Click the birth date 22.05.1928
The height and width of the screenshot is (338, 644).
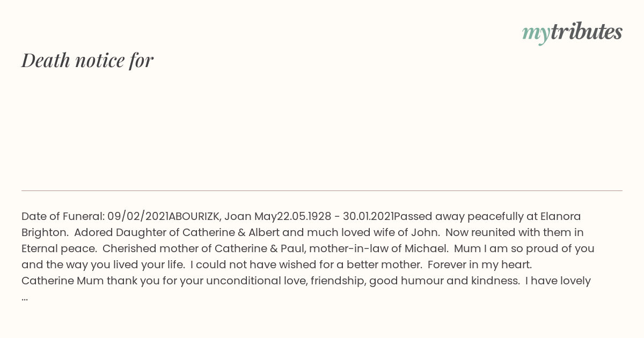coord(304,217)
